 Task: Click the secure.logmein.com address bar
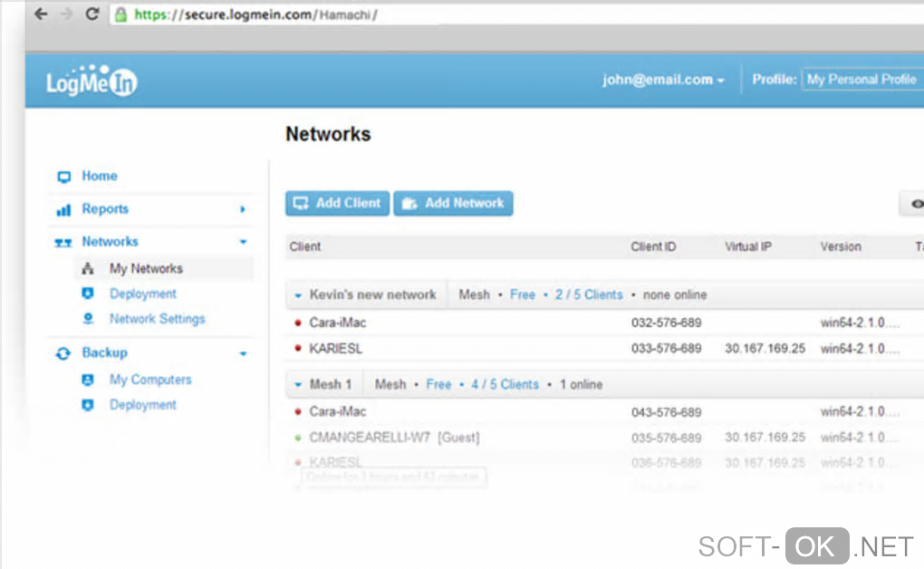518,14
